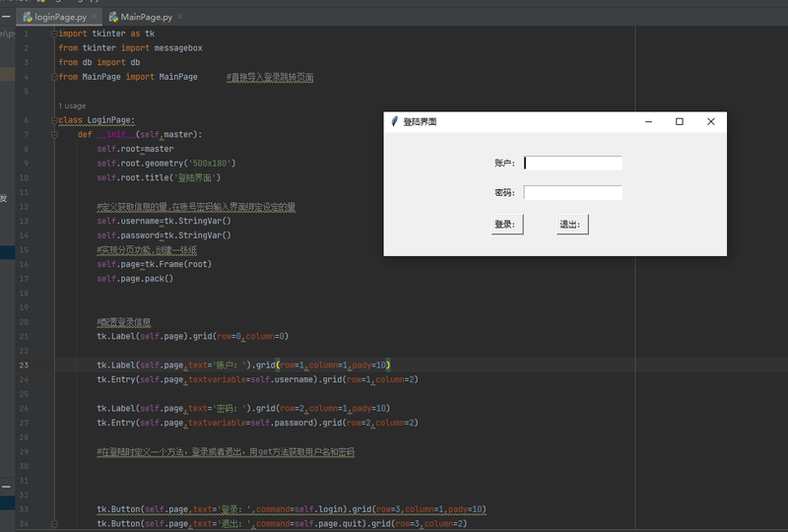Image resolution: width=788 pixels, height=532 pixels.
Task: Click the hide panel minus icon at top left
Action: point(7,17)
